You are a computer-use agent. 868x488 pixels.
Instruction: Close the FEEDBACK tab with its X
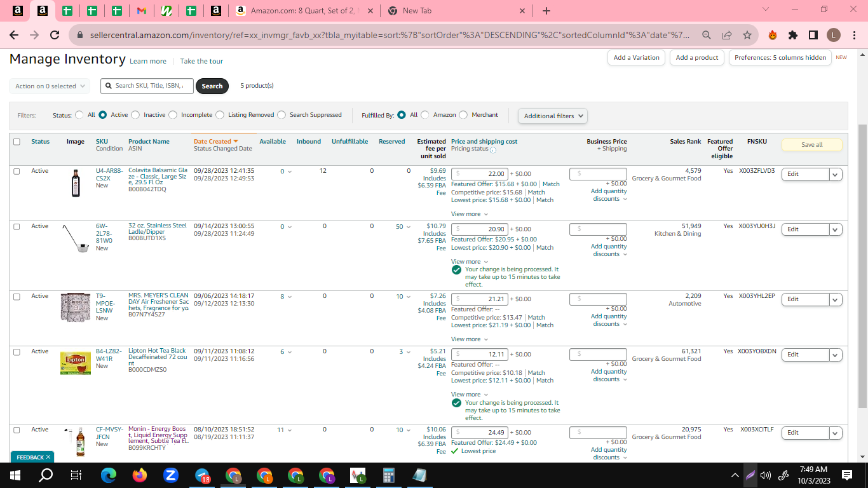(48, 457)
